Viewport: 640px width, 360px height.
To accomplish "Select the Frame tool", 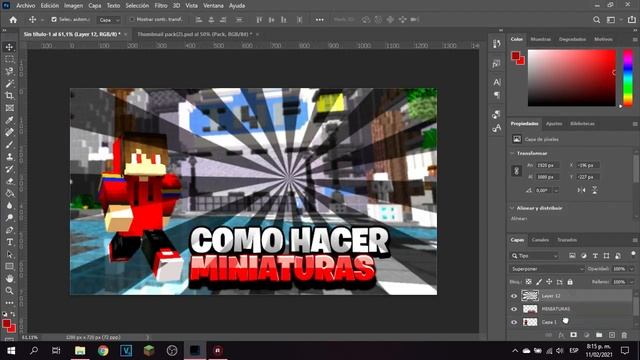I will pos(9,108).
